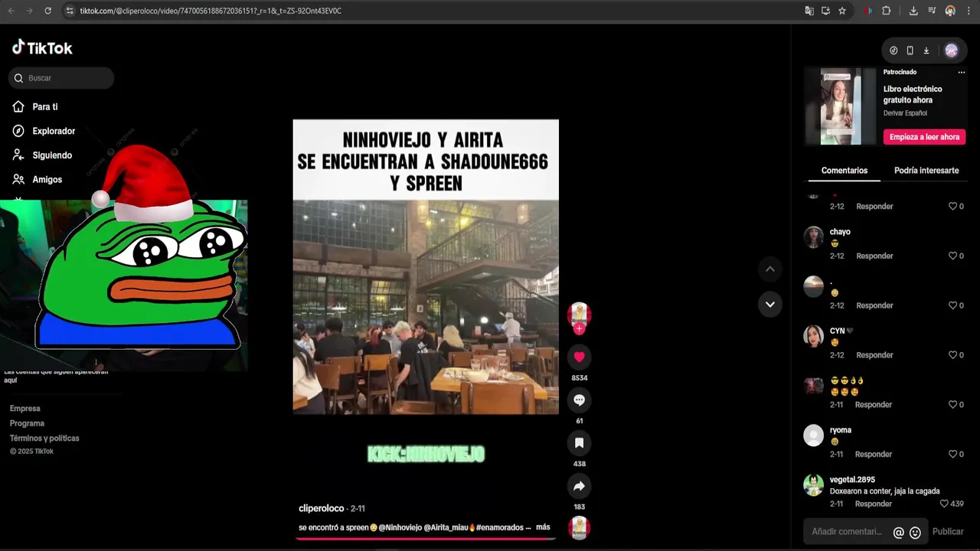Viewport: 980px width, 551px height.
Task: Insert a mention with @ icon
Action: 898,533
